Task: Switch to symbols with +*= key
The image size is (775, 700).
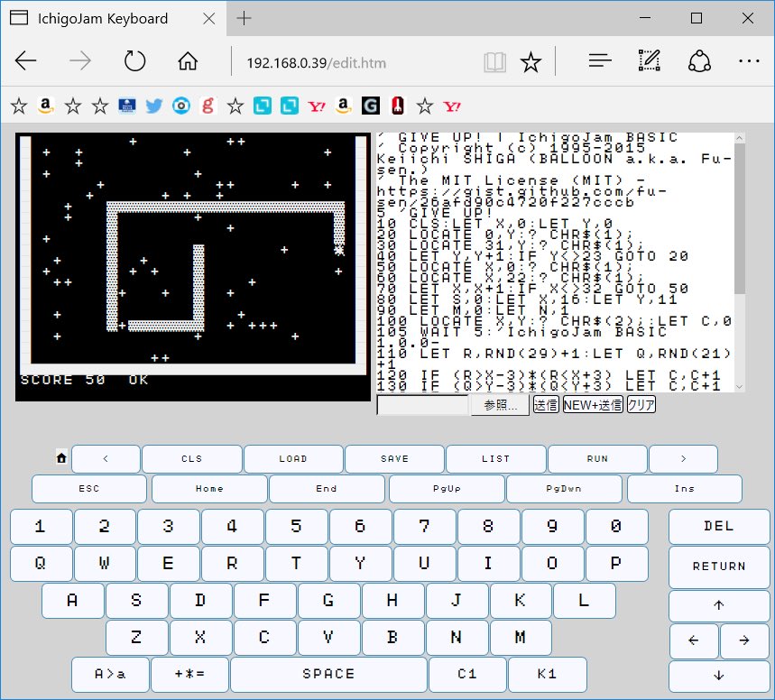Action: coord(189,675)
